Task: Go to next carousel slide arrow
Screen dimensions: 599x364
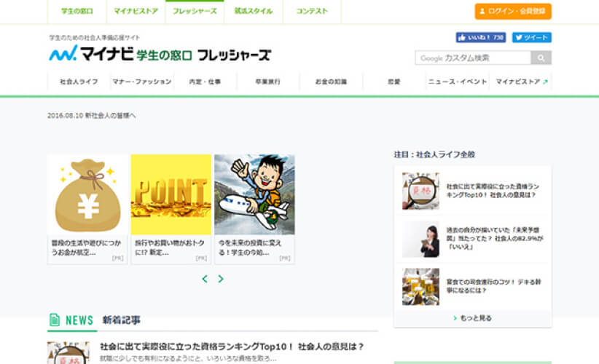Action: click(221, 279)
